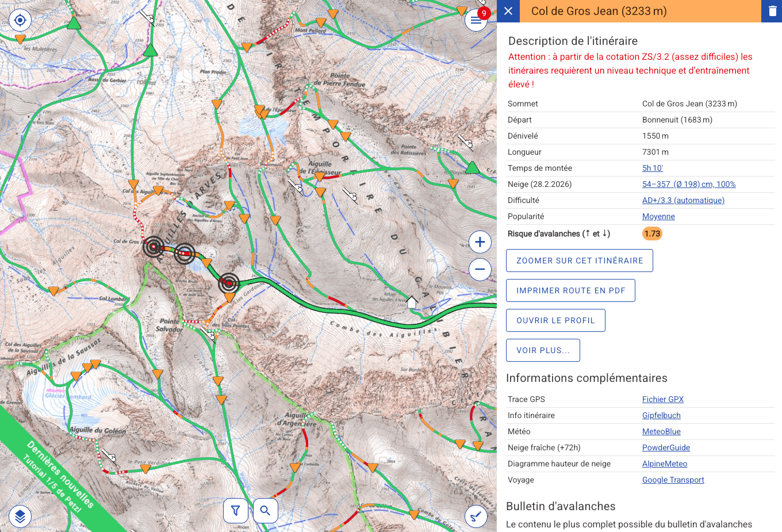This screenshot has width=782, height=532.
Task: Zoom out using the minus icon
Action: [x=480, y=269]
